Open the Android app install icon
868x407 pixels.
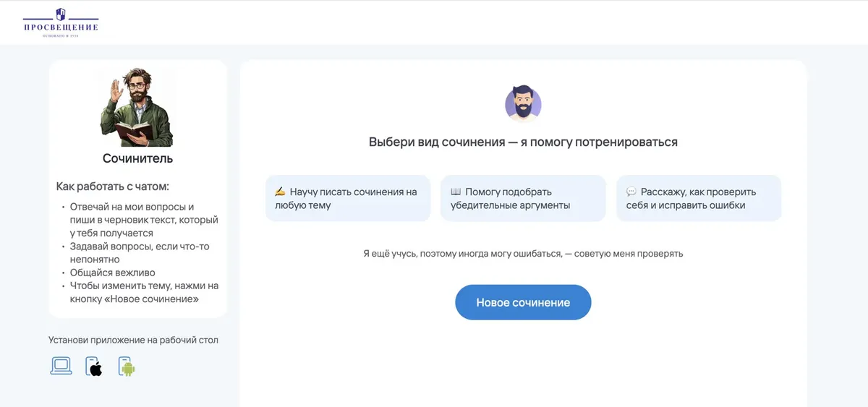pos(127,367)
